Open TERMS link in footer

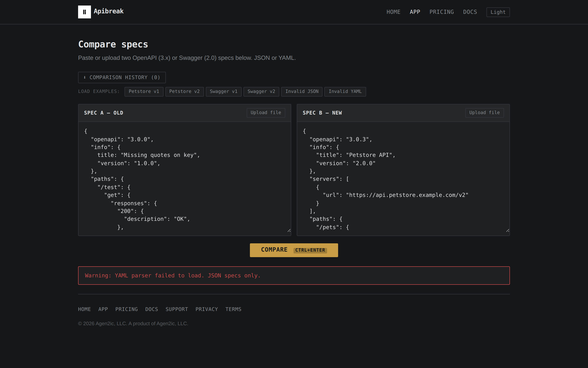pyautogui.click(x=233, y=309)
